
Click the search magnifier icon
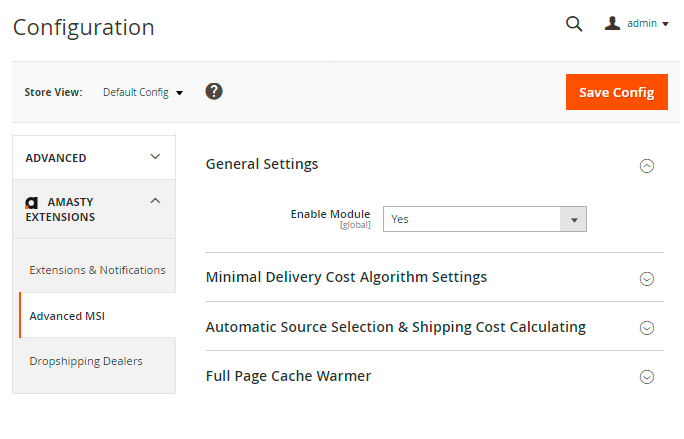pyautogui.click(x=574, y=24)
